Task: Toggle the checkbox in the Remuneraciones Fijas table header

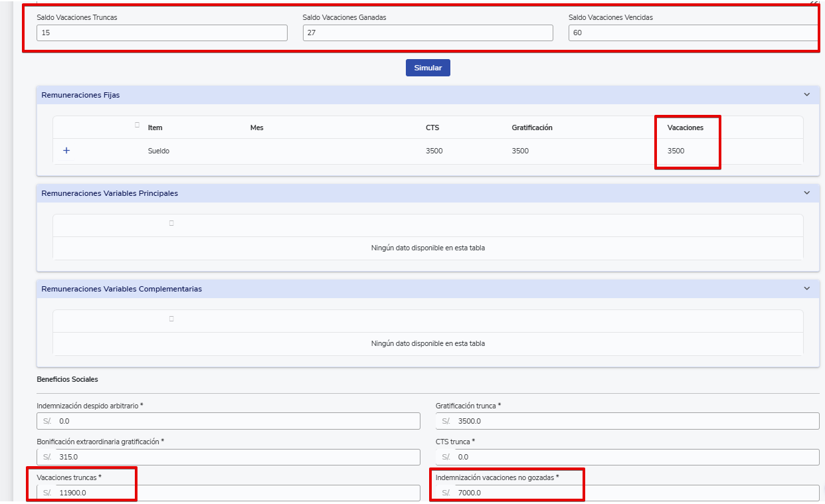Action: pyautogui.click(x=137, y=125)
